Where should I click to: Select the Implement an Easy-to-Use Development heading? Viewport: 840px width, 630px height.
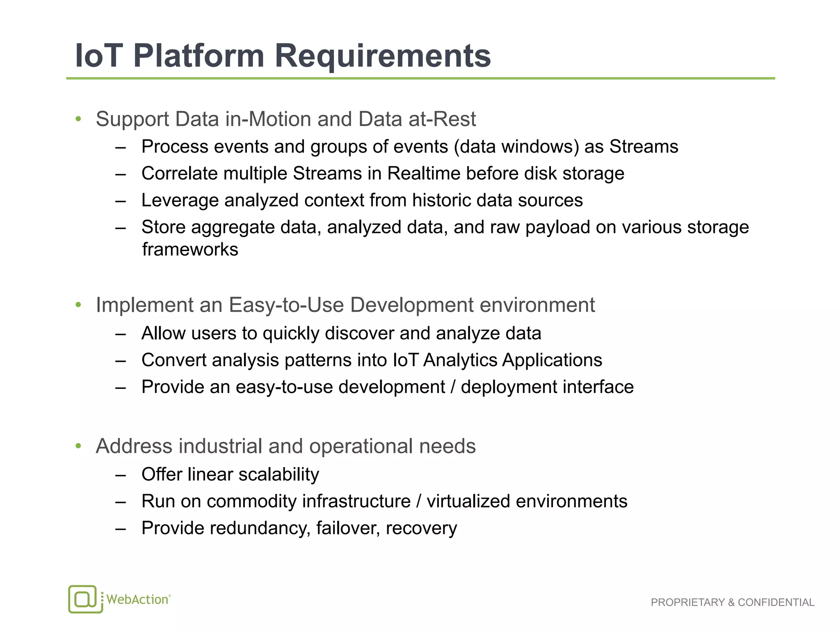click(345, 305)
